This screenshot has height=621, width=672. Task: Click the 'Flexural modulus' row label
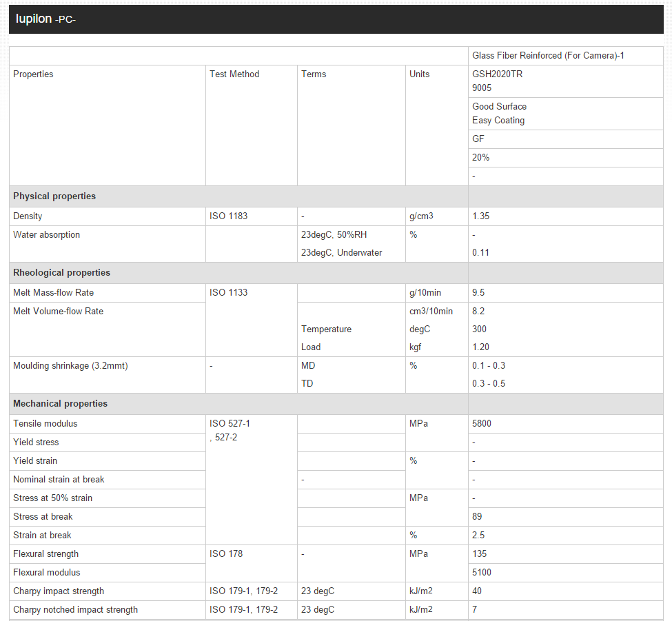[x=46, y=573]
